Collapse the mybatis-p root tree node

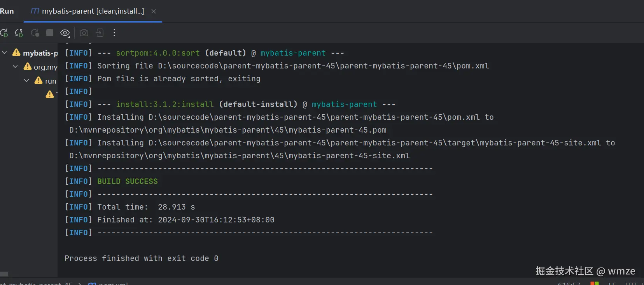pyautogui.click(x=4, y=52)
